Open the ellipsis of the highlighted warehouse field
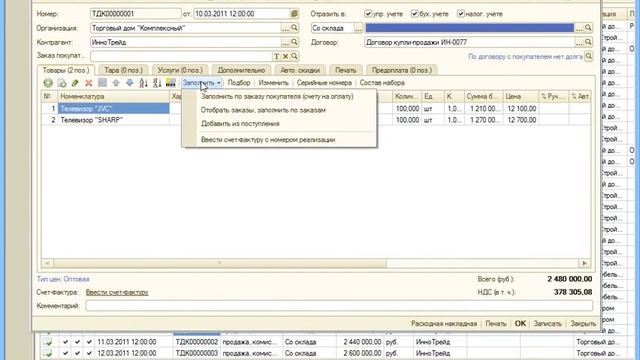This screenshot has height=360, width=640. coord(579,28)
